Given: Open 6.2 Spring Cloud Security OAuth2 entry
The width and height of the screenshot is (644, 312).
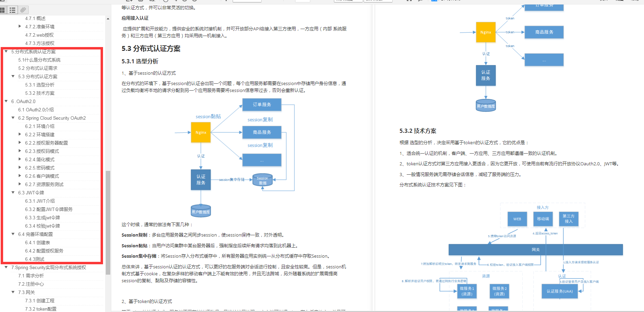Looking at the screenshot, I should pos(52,118).
